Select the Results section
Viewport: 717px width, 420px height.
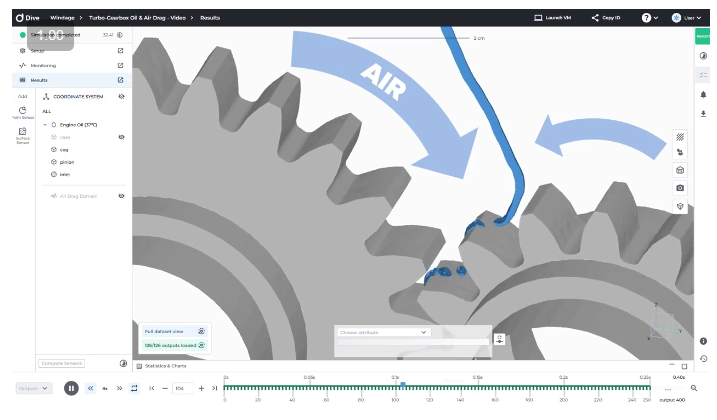[x=39, y=80]
